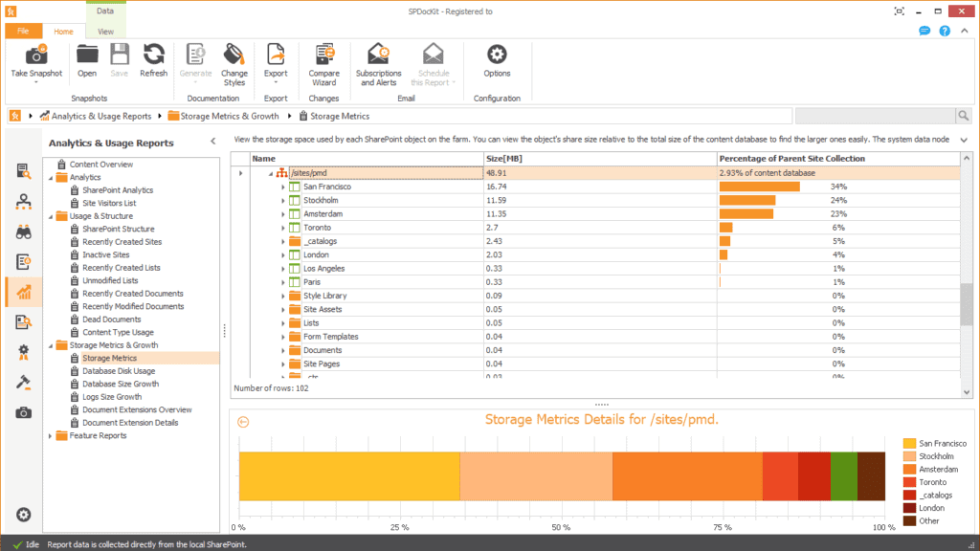Click the help question mark icon
This screenshot has width=980, height=551.
click(x=945, y=31)
